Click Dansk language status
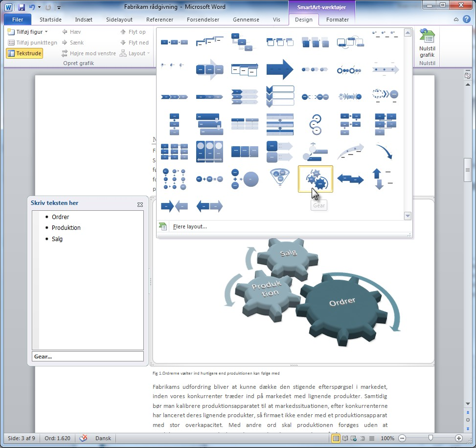Image resolution: width=476 pixels, height=448 pixels. pyautogui.click(x=103, y=438)
